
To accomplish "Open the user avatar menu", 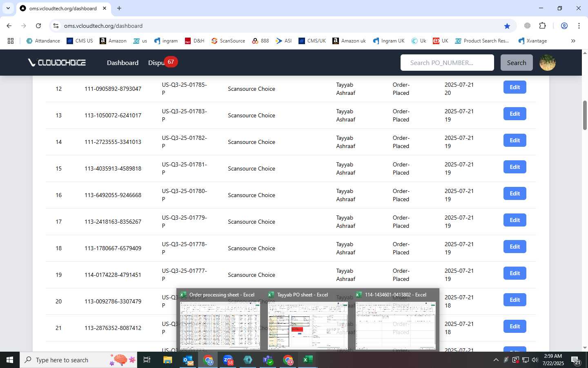I will coord(548,63).
